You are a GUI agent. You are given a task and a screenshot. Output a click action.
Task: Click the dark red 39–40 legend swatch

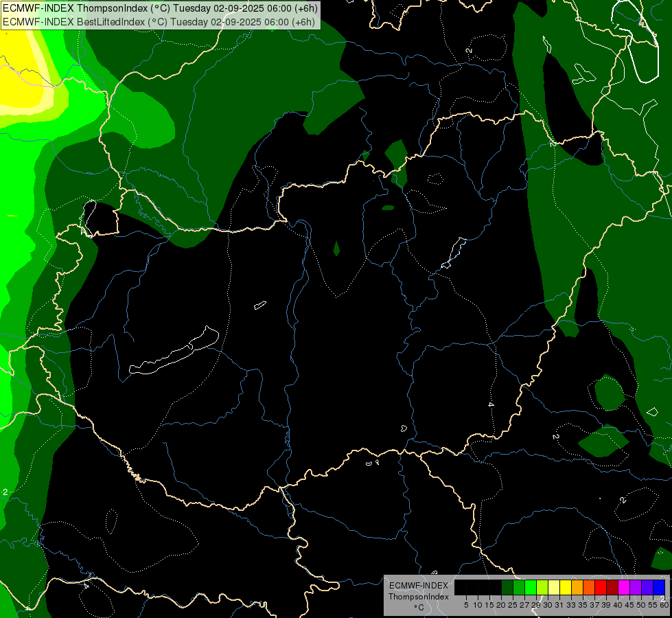tap(612, 587)
